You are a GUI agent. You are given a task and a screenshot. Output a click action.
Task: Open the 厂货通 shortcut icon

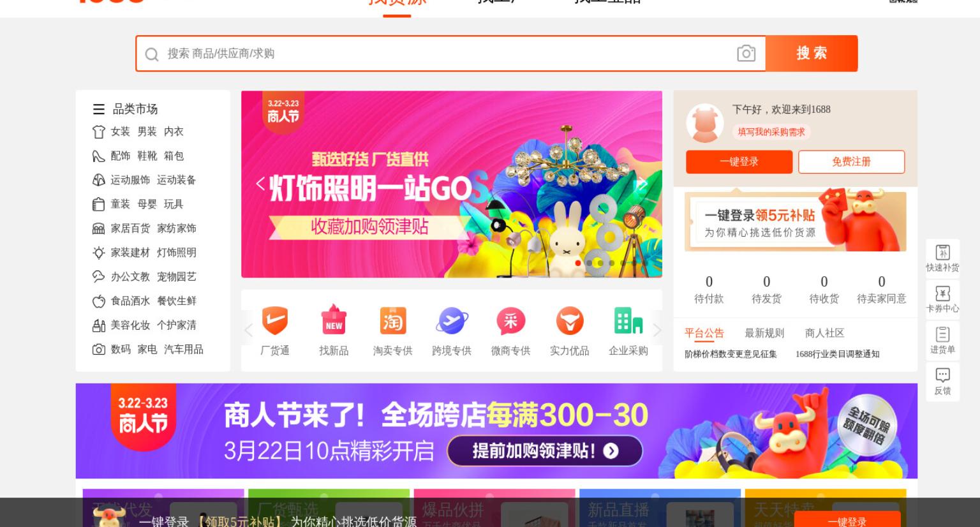pos(275,321)
